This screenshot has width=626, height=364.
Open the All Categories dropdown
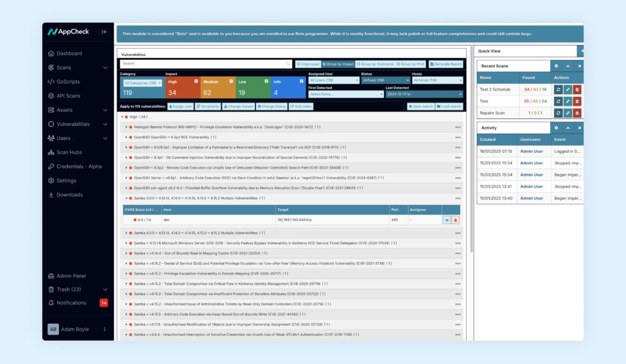(142, 83)
